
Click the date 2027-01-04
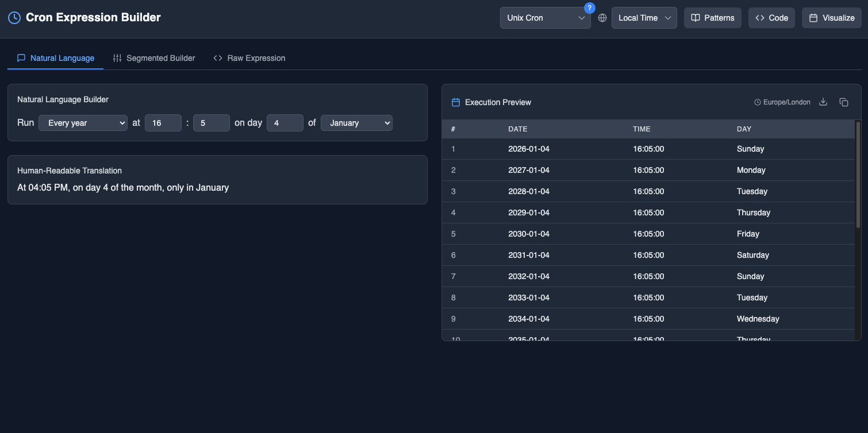coord(529,170)
